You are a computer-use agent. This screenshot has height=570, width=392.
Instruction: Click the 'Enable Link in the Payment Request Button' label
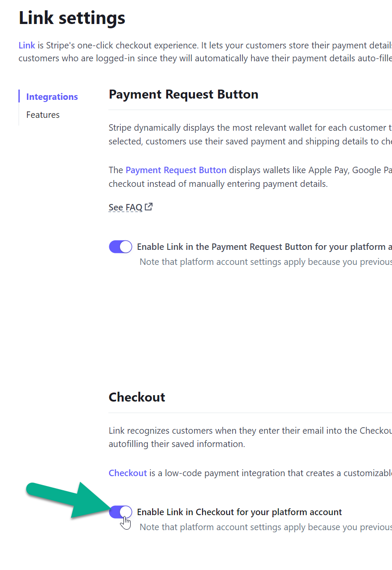point(264,247)
